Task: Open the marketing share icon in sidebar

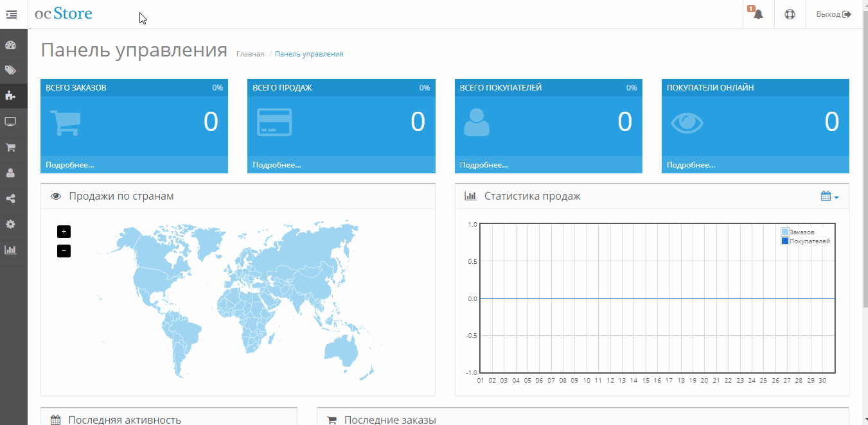Action: [10, 198]
